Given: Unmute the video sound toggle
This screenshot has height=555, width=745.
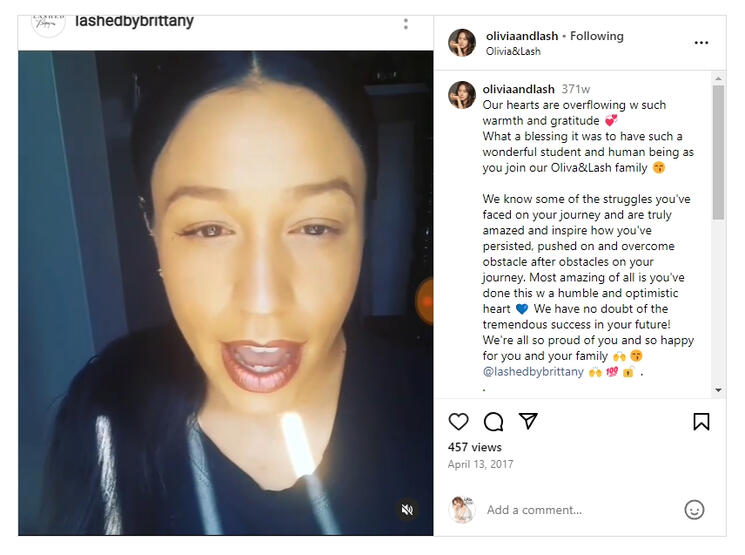Looking at the screenshot, I should pos(407,510).
